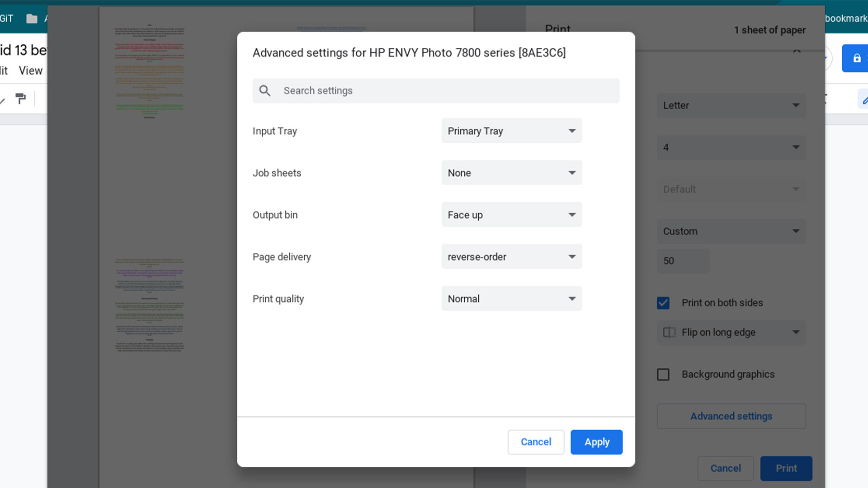868x488 pixels.
Task: Click the search magnifier icon
Action: (265, 91)
